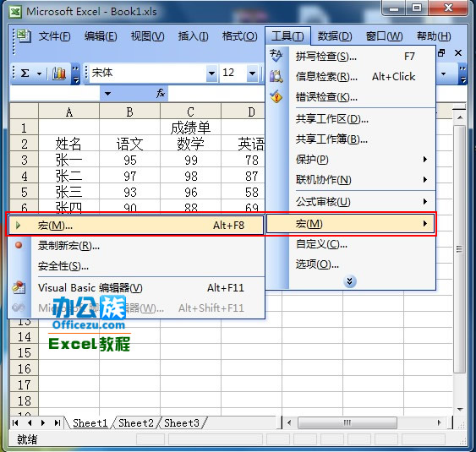Select row 3 header
The width and height of the screenshot is (476, 452).
point(24,160)
